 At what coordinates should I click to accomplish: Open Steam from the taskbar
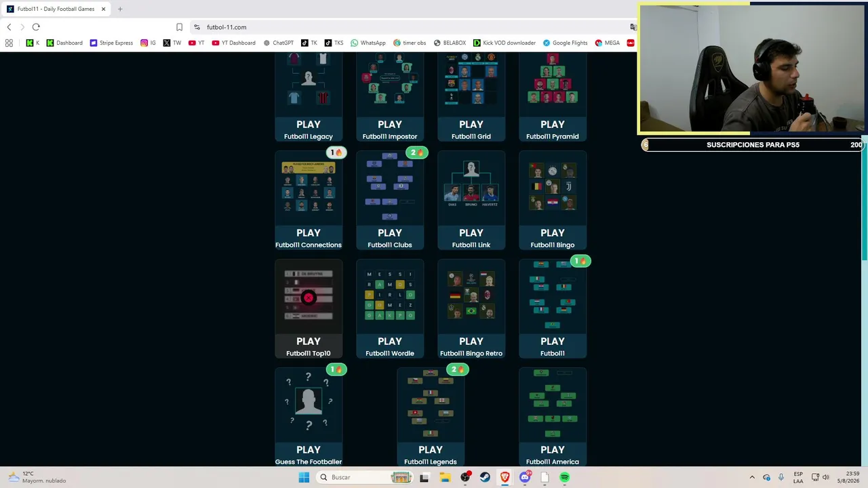[x=485, y=477]
